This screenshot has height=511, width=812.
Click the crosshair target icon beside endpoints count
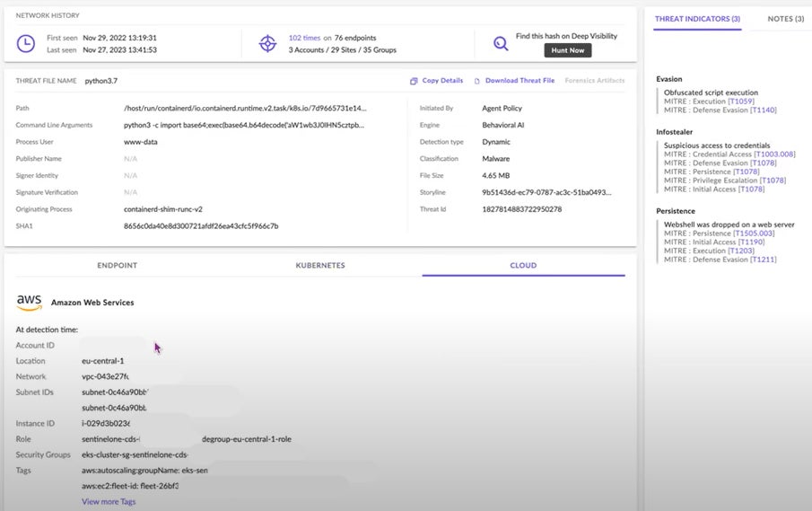[266, 43]
